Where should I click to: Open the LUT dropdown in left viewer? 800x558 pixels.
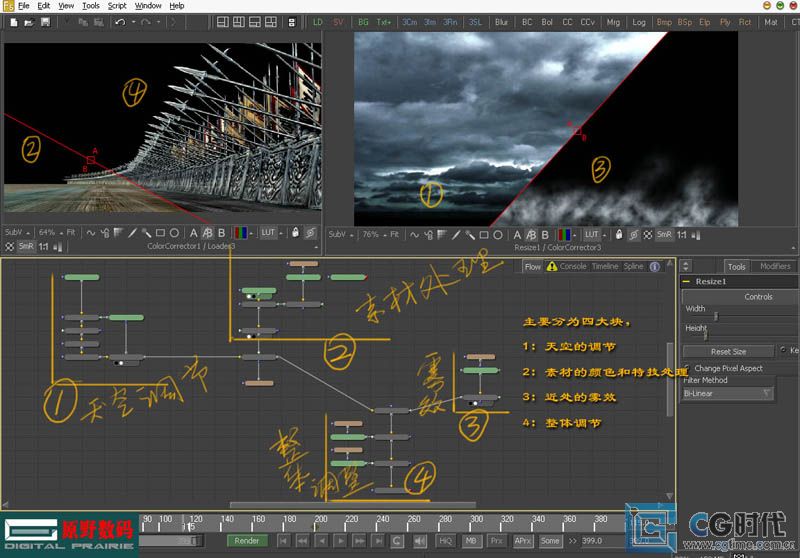coord(269,233)
